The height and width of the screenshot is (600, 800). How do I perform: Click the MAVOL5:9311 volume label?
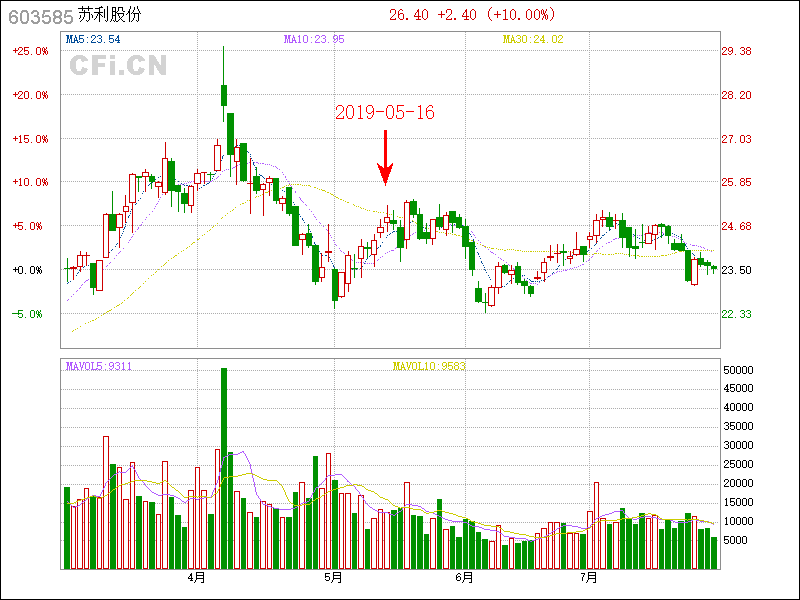click(x=99, y=367)
